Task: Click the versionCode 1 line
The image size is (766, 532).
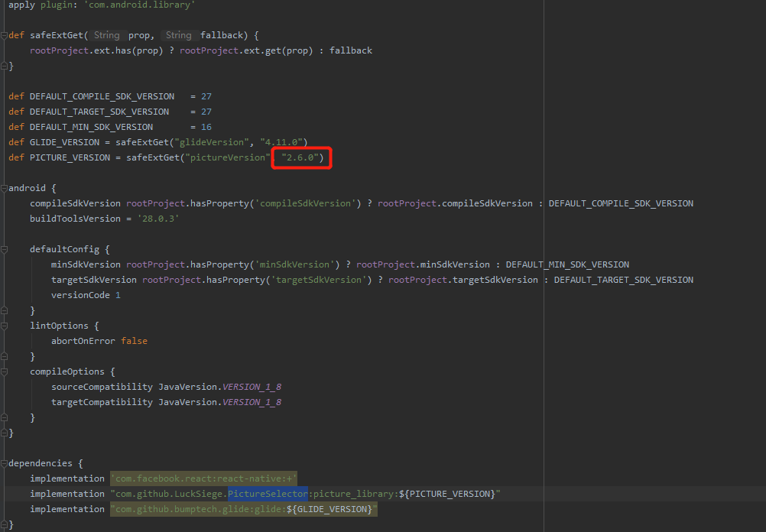Action: [86, 295]
